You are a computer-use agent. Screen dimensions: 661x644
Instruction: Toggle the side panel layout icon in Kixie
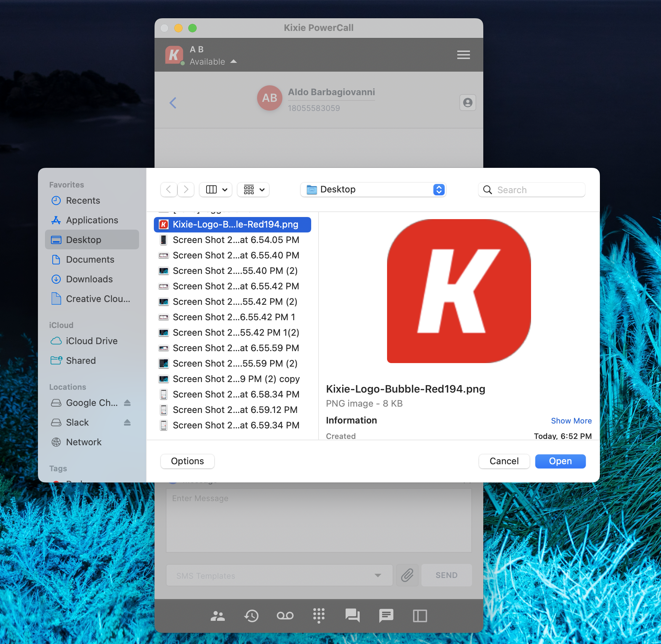[420, 616]
